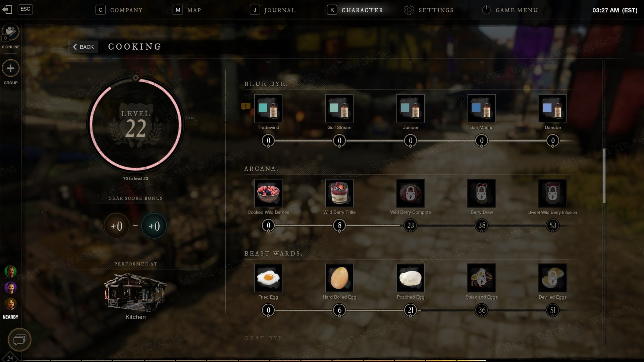The width and height of the screenshot is (644, 362).
Task: Click the Kitchen station thumbnail
Action: pos(136,292)
